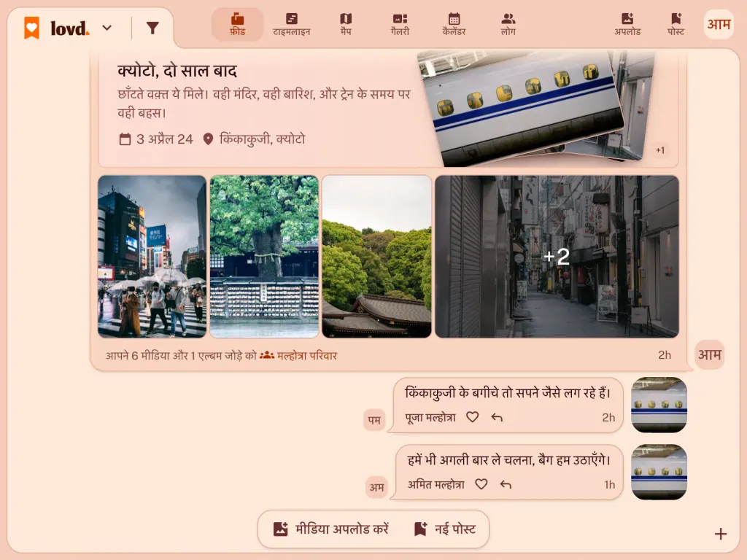Click the calendar icon next to 3 अप्रैल 24
747x560 pixels.
pyautogui.click(x=125, y=139)
